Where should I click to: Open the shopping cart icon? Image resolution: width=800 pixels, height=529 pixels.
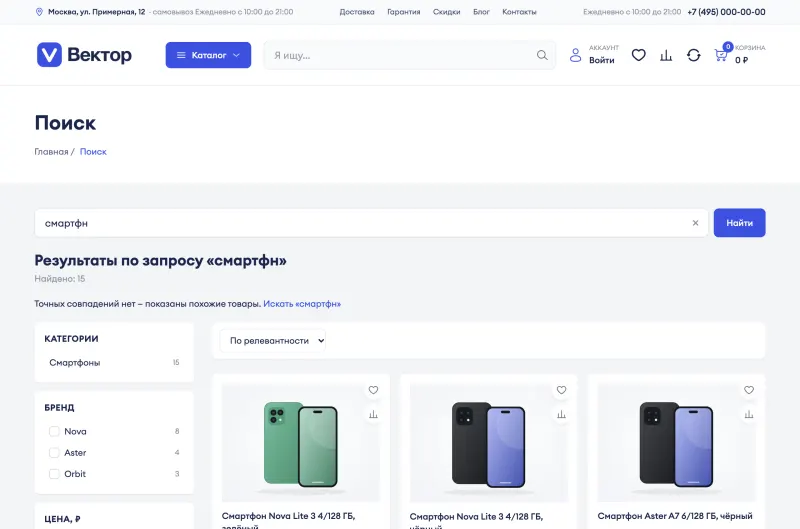(720, 55)
